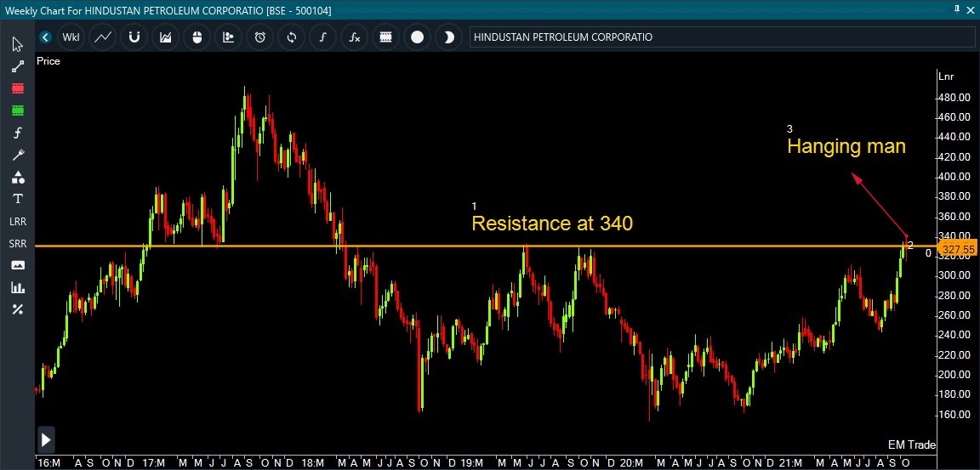Click the Price axis label
980x470 pixels.
click(x=48, y=61)
